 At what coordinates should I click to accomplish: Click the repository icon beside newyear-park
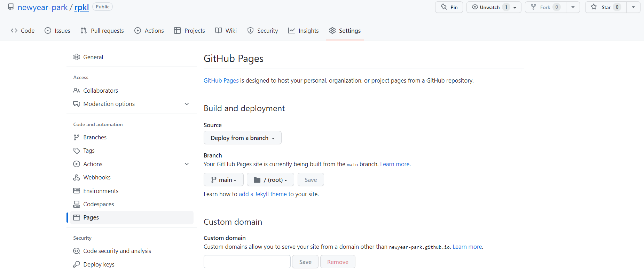[11, 7]
